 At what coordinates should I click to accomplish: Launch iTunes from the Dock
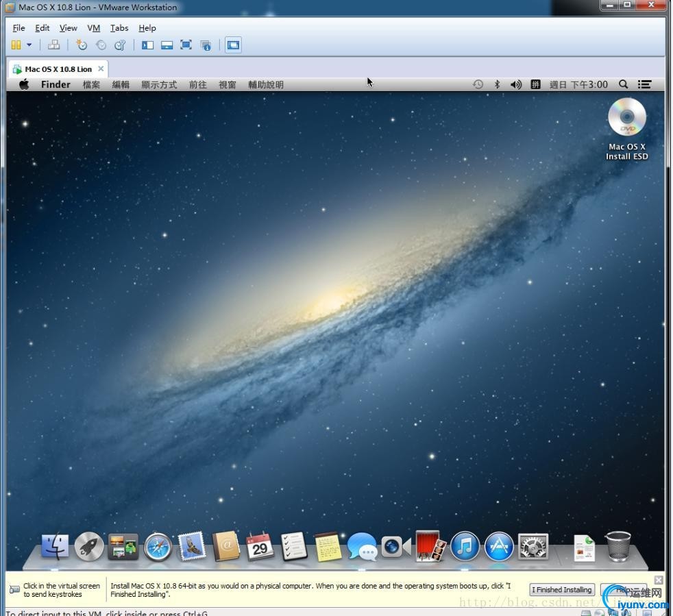pos(465,547)
